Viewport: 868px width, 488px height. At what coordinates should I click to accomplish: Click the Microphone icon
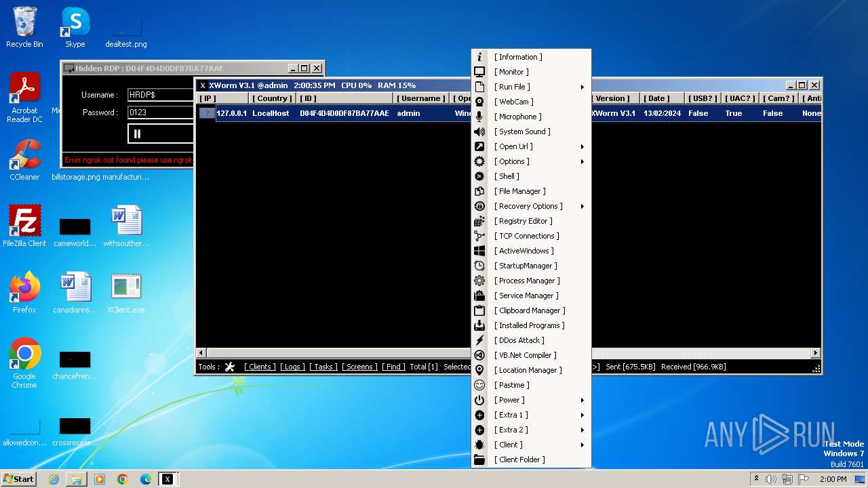[479, 117]
